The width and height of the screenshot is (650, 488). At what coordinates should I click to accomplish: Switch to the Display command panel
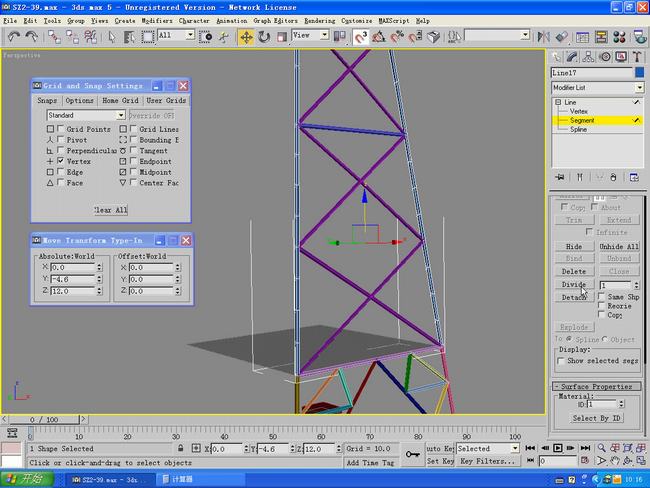point(621,57)
